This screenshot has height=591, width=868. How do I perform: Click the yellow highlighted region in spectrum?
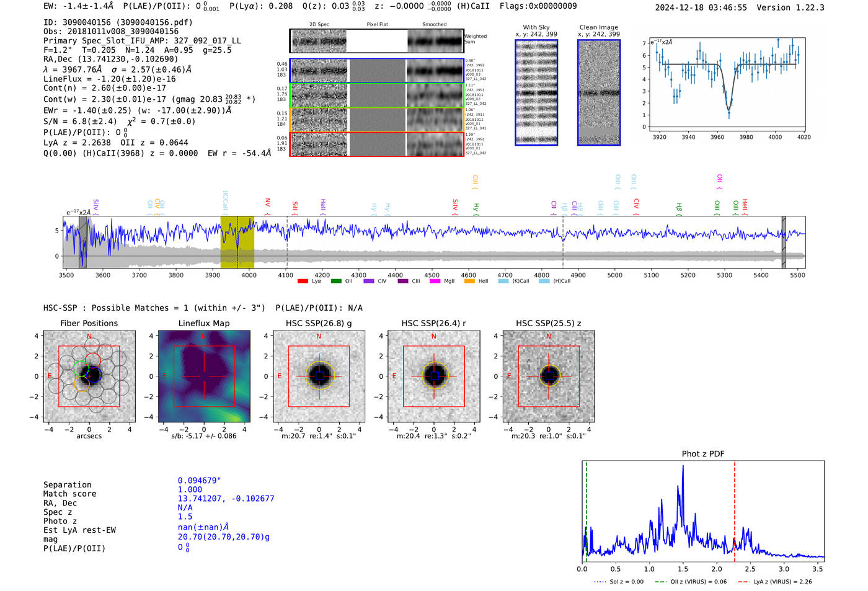[x=237, y=242]
